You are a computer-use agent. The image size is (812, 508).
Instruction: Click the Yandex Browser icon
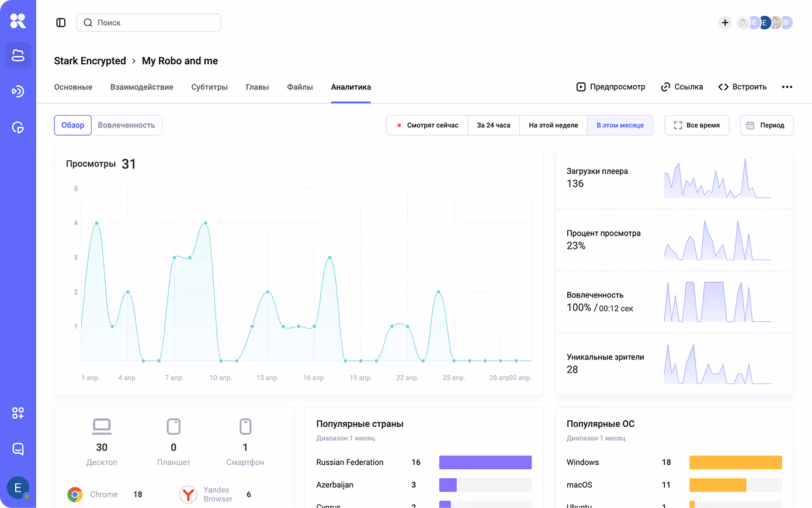[188, 495]
